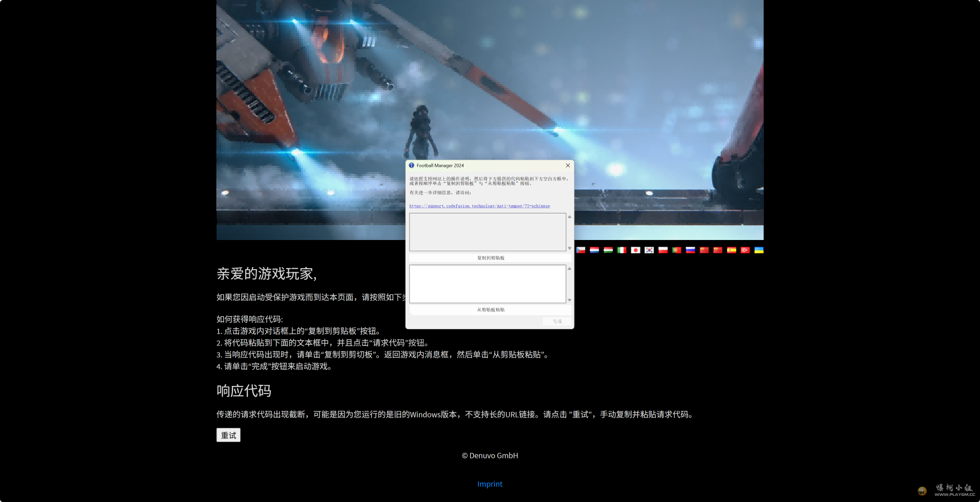Click the greyed 完成 button in dialog
980x502 pixels.
(557, 321)
